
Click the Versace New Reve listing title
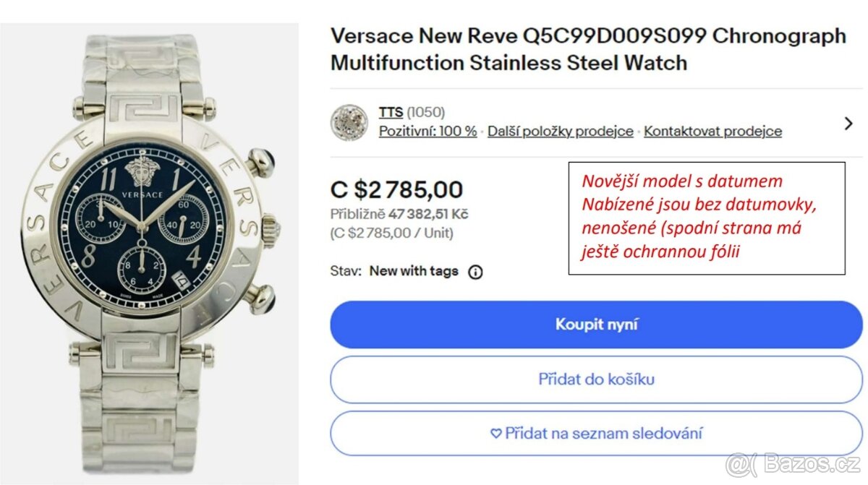[x=587, y=49]
